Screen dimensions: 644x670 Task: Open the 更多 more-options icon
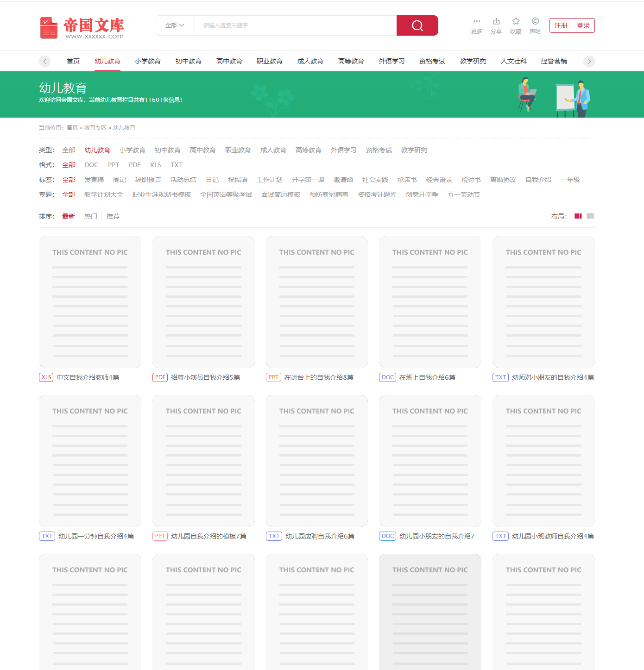(x=477, y=21)
